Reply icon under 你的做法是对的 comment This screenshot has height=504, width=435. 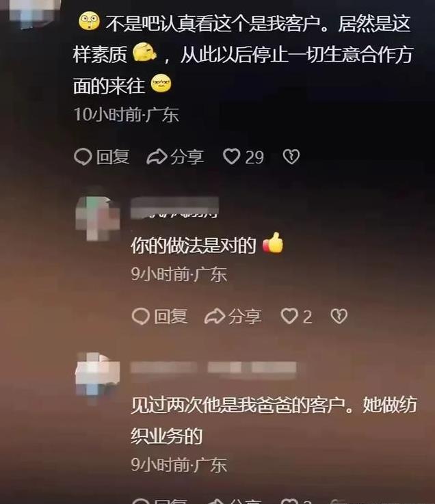coord(141,317)
